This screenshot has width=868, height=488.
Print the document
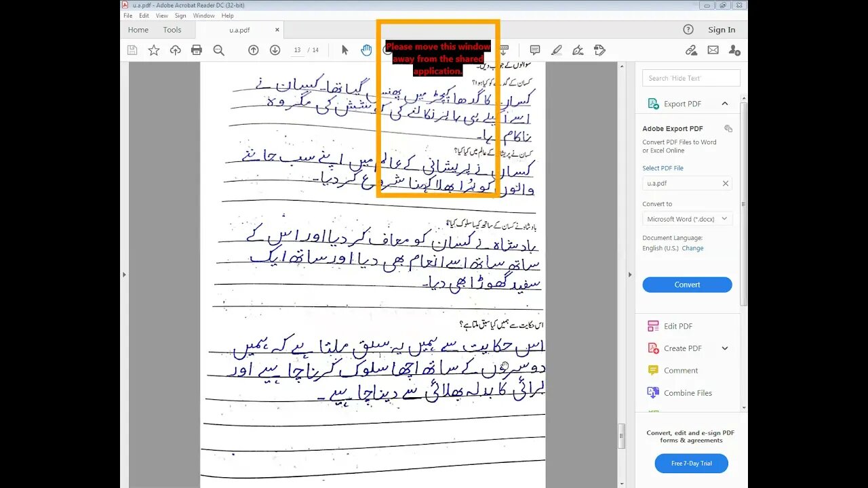[197, 50]
